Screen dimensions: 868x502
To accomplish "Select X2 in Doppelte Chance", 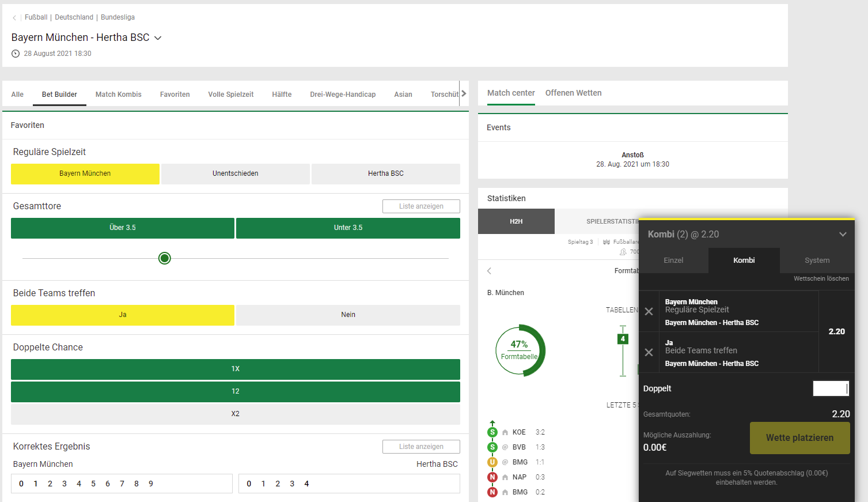I will (236, 414).
